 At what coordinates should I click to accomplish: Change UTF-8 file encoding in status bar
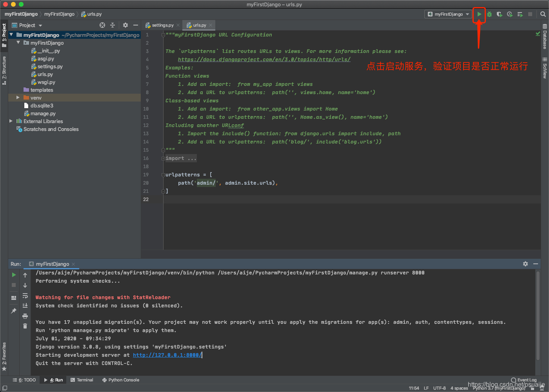coord(440,388)
